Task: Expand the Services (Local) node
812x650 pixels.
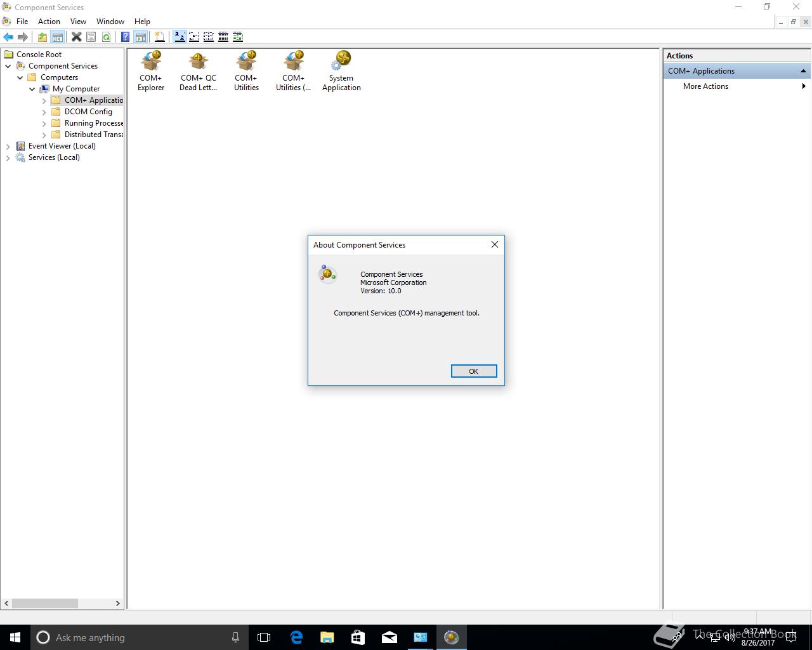Action: (x=8, y=157)
